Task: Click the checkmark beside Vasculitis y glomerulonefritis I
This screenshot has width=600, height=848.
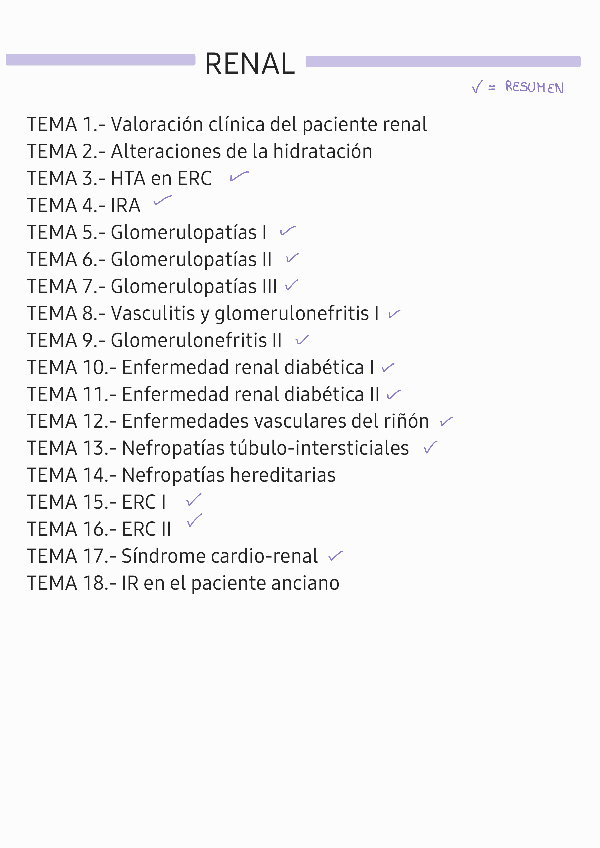Action: (394, 313)
